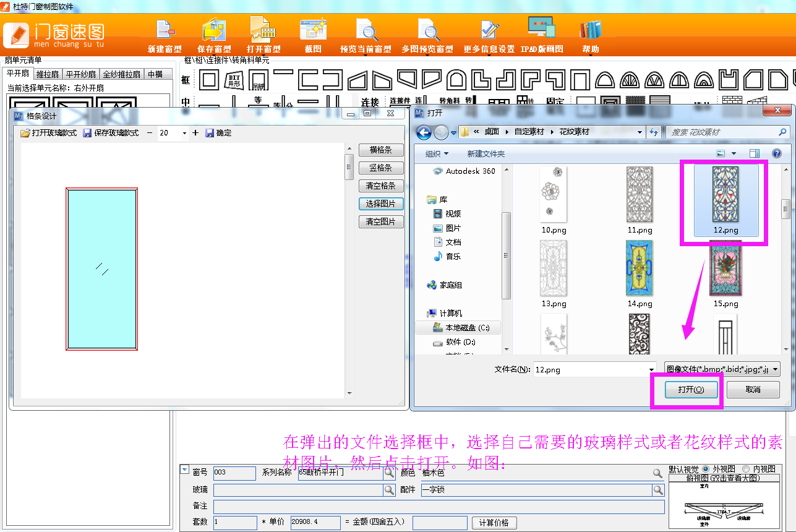Viewport: 796px width, 532px height.
Task: Select the 12.png thumbnail
Action: 726,200
